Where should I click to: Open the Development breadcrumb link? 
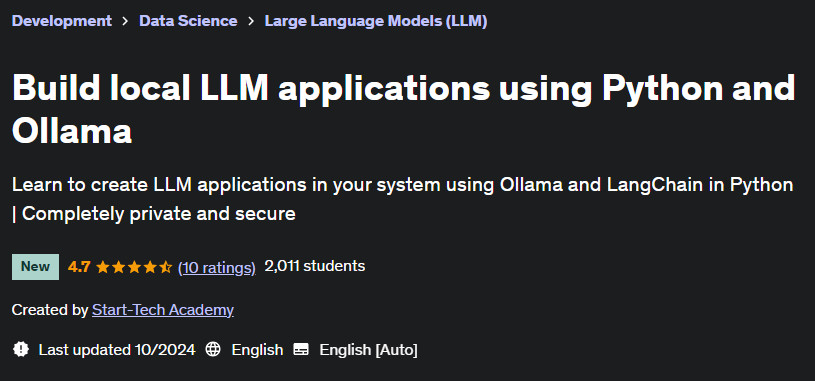coord(61,21)
